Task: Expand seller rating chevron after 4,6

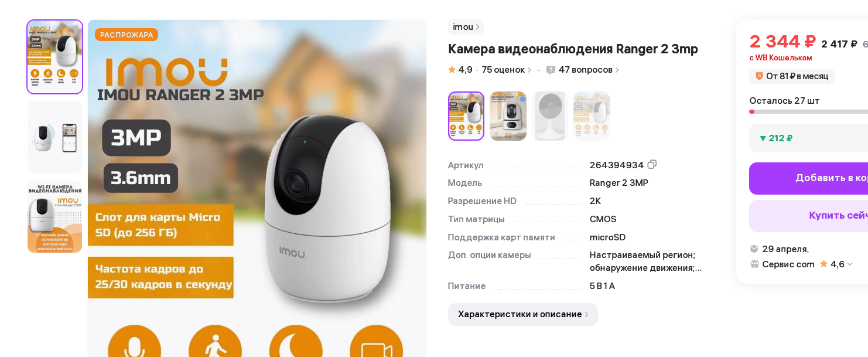Action: pos(850,264)
